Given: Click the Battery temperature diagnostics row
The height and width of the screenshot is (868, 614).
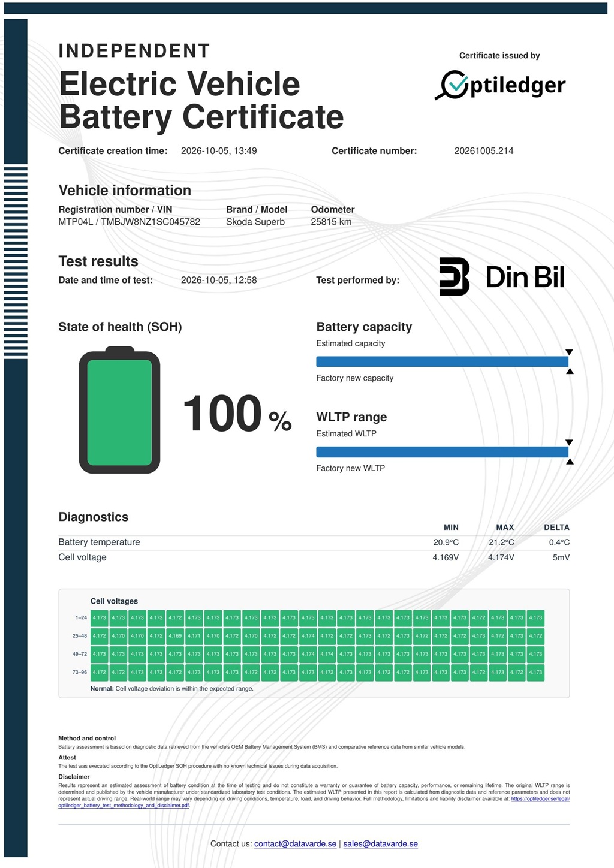Looking at the screenshot, I should point(314,542).
